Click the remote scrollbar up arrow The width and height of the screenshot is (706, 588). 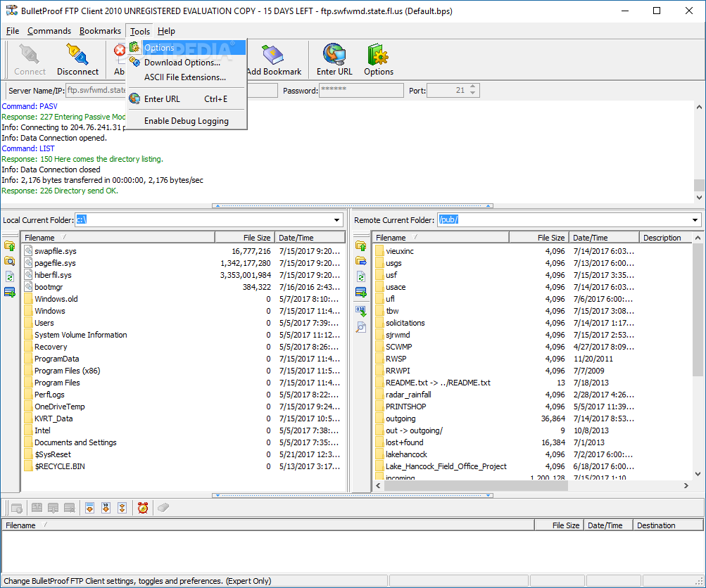pyautogui.click(x=698, y=238)
